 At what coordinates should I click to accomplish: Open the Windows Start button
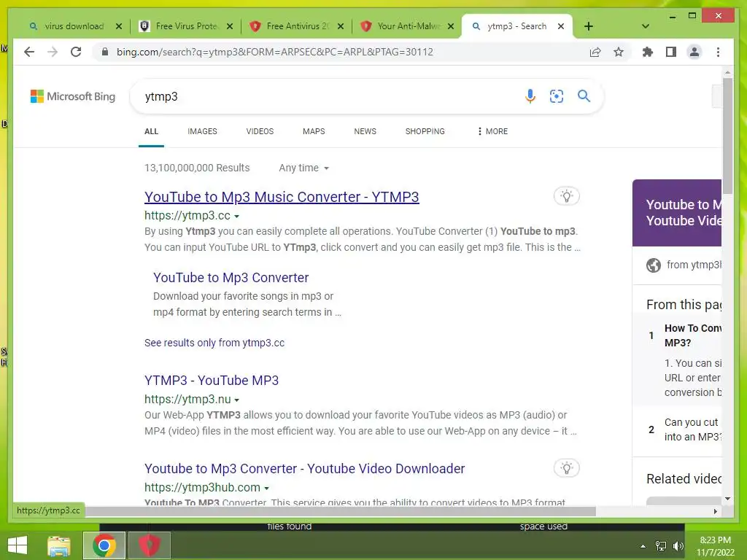[18, 545]
